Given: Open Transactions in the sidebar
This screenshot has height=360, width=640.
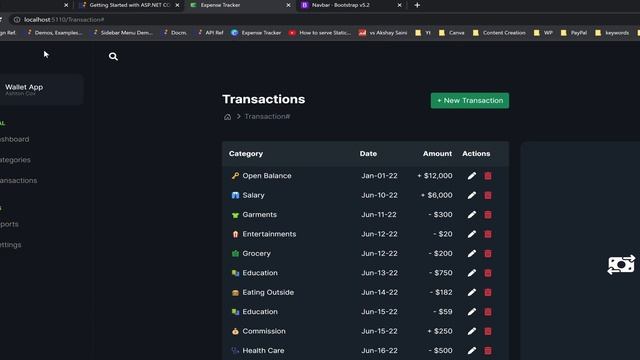Looking at the screenshot, I should click(18, 180).
